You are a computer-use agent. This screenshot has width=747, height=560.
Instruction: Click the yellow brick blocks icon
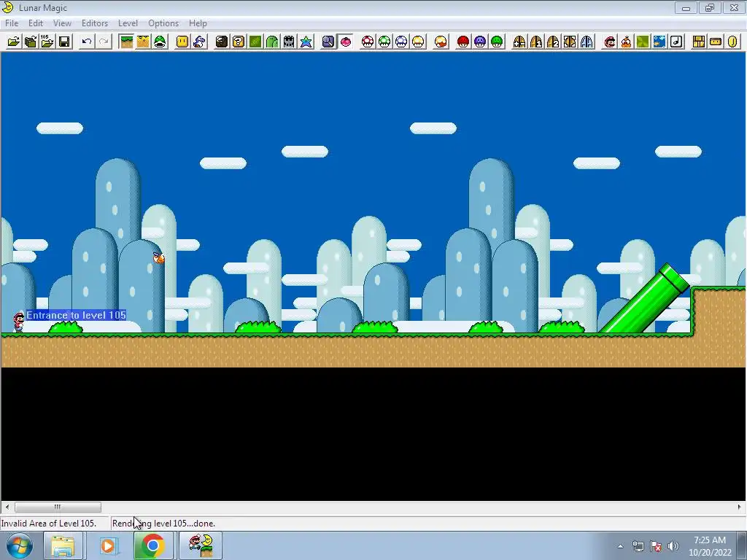(x=699, y=42)
